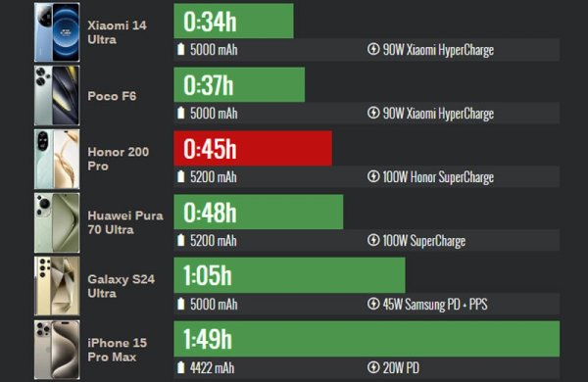Image resolution: width=588 pixels, height=382 pixels.
Task: Click the charging bolt icon next to 20W PD
Action: [x=373, y=367]
